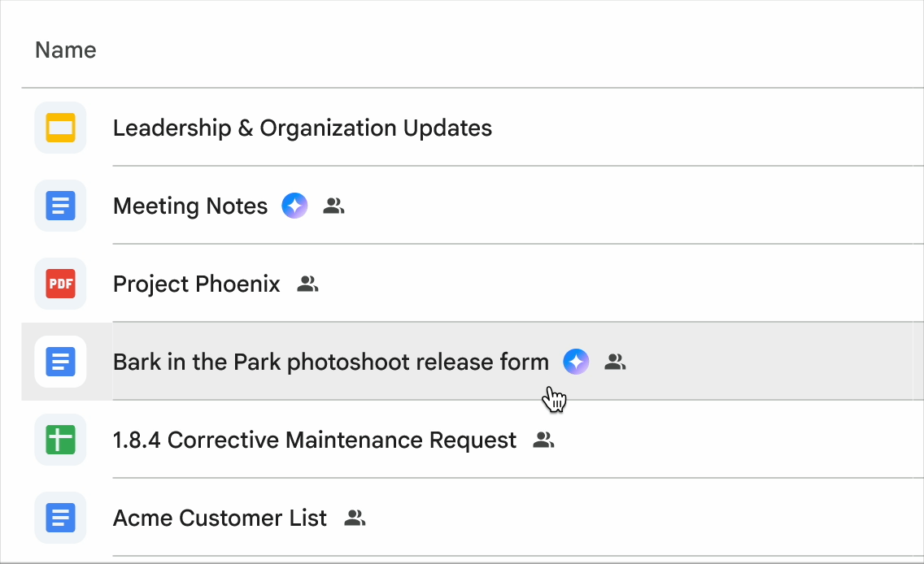Click the Gemini sparkle on the photoshoot release form
The width and height of the screenshot is (924, 564).
tap(576, 362)
